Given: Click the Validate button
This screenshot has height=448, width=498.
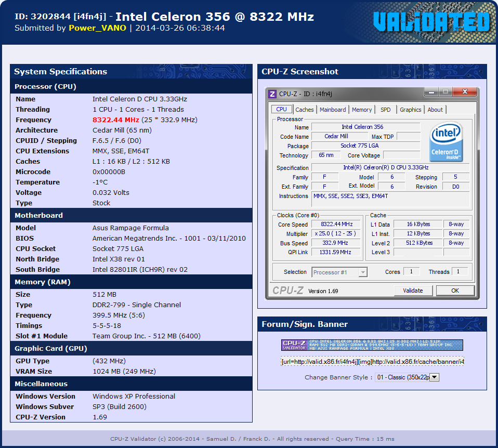Looking at the screenshot, I should click(413, 291).
